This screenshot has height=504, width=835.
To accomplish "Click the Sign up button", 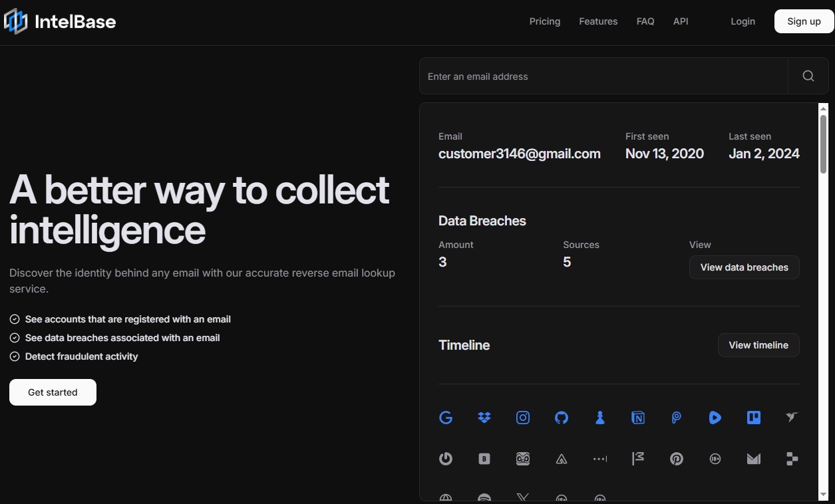I will click(804, 21).
